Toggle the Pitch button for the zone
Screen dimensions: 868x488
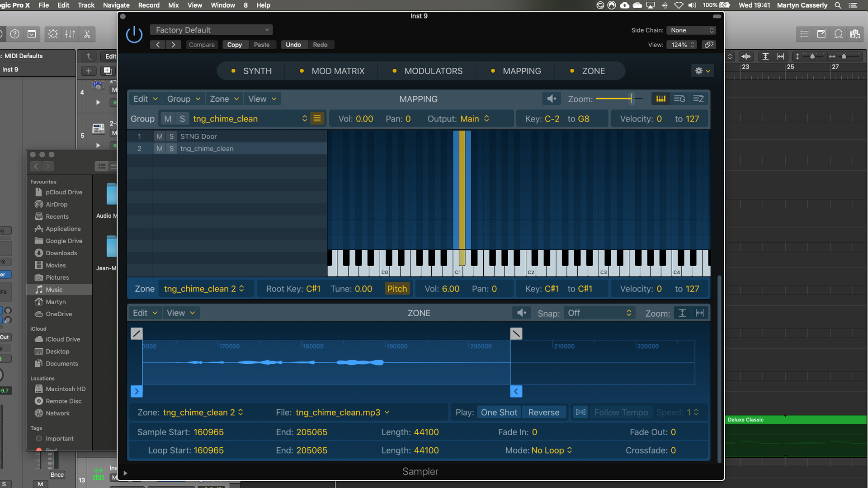point(397,289)
